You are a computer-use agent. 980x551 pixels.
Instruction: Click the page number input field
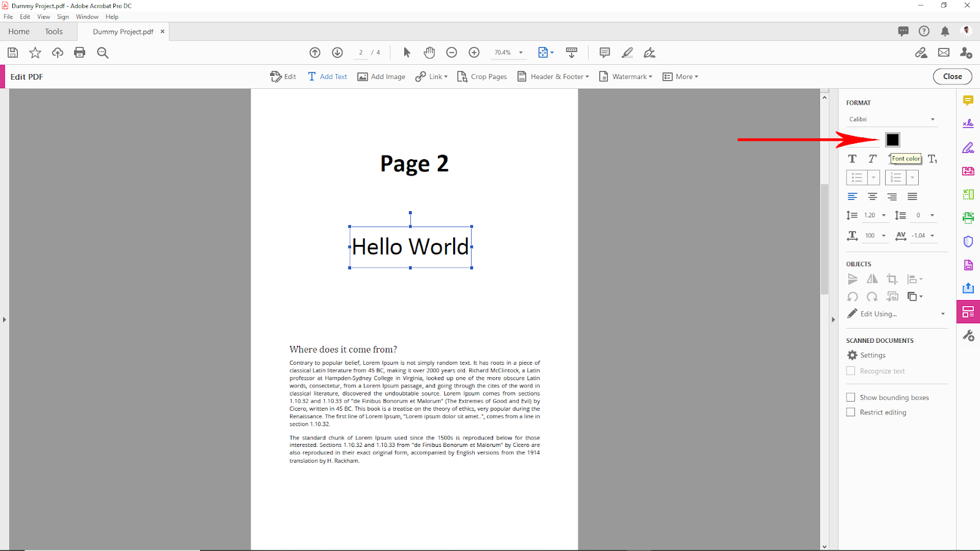click(x=361, y=53)
